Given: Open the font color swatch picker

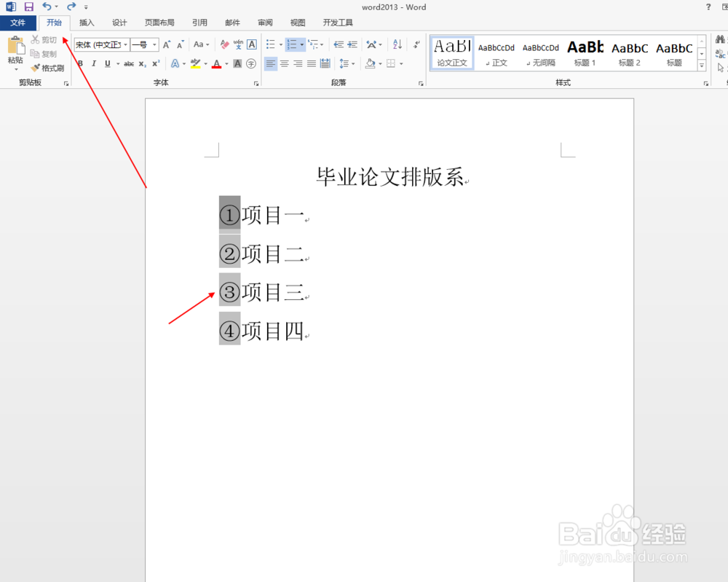Looking at the screenshot, I should click(x=226, y=64).
